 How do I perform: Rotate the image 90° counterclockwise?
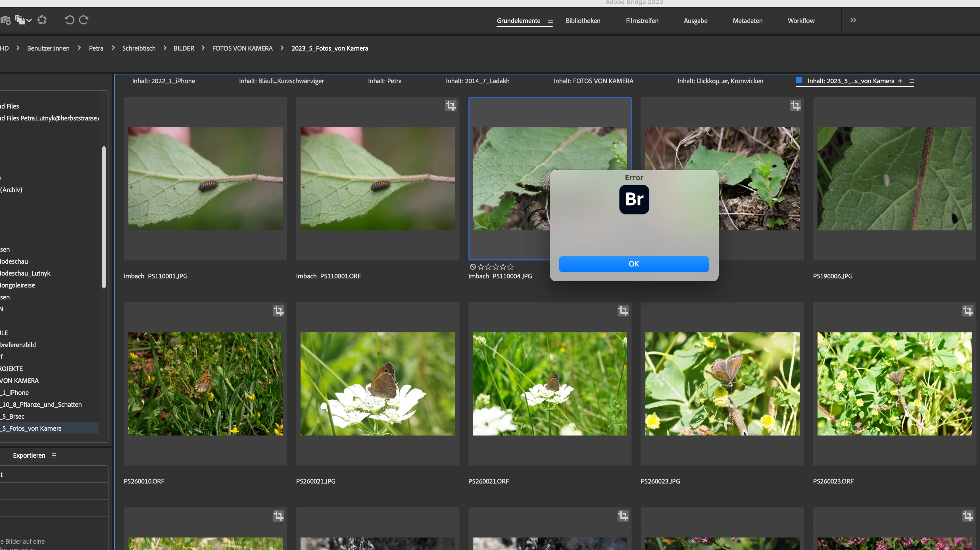69,20
